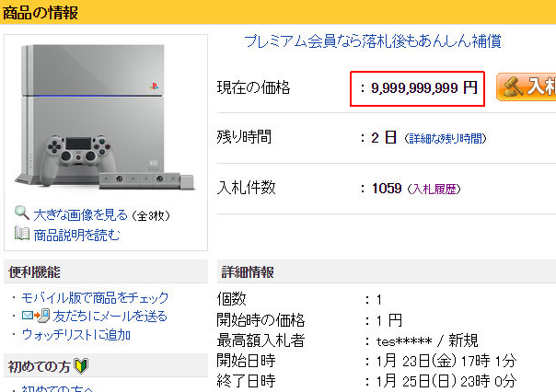Viewport: 556px width, 392px height.
Task: Open 大きな画像を見る link
Action: [x=80, y=214]
